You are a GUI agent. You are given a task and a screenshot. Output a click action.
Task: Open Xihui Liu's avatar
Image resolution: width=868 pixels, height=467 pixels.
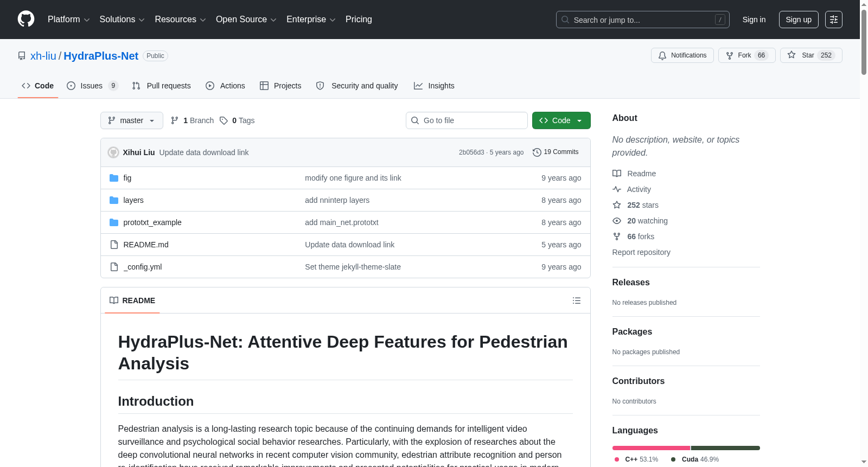[113, 152]
